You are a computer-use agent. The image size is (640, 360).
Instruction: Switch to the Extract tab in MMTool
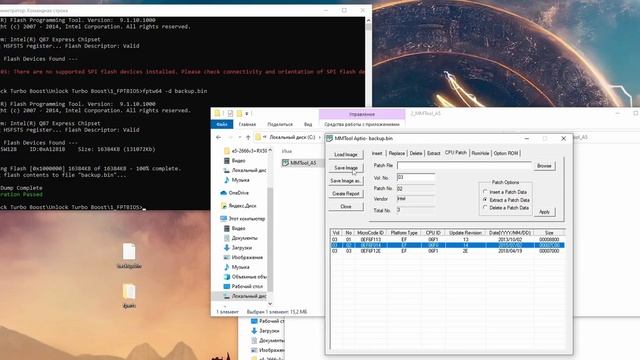point(433,153)
